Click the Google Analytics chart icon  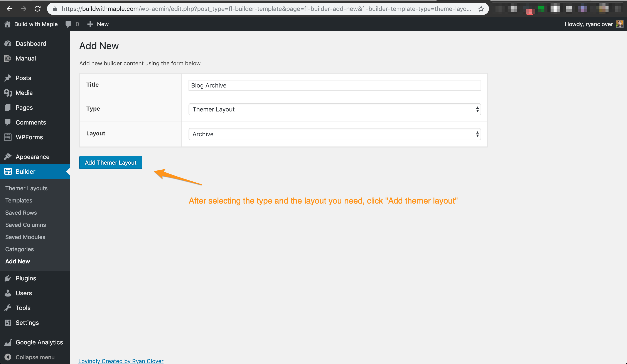[8, 342]
